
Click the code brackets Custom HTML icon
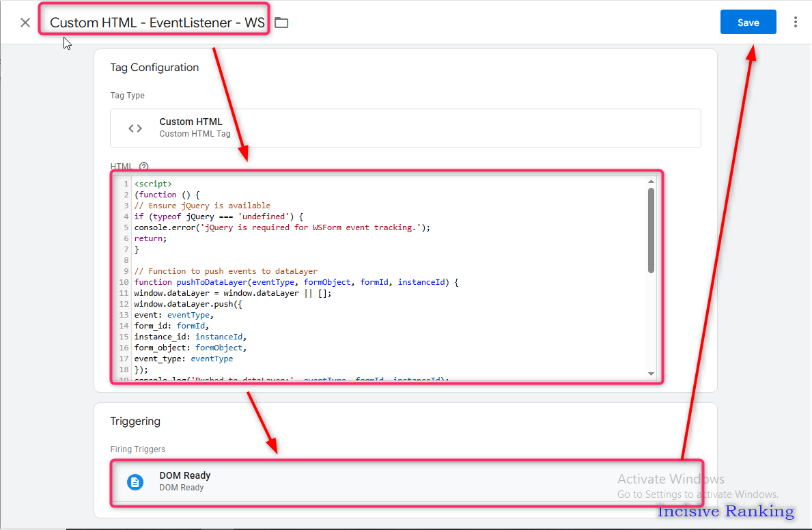click(x=135, y=128)
